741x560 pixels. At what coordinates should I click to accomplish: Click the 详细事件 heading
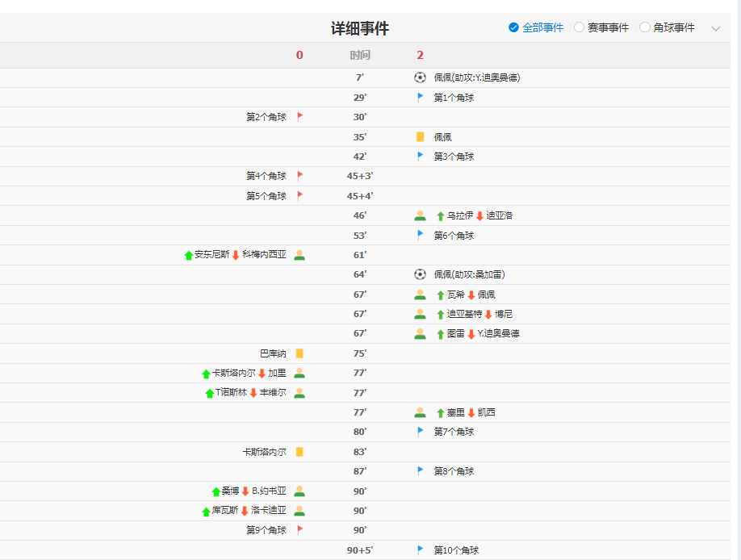pos(360,28)
